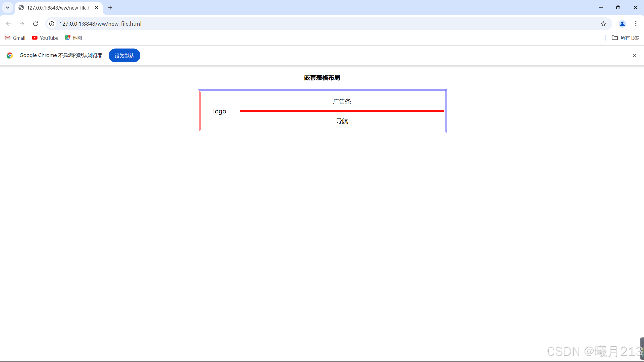The image size is (644, 362).
Task: Open a new tab with plus icon
Action: [110, 8]
